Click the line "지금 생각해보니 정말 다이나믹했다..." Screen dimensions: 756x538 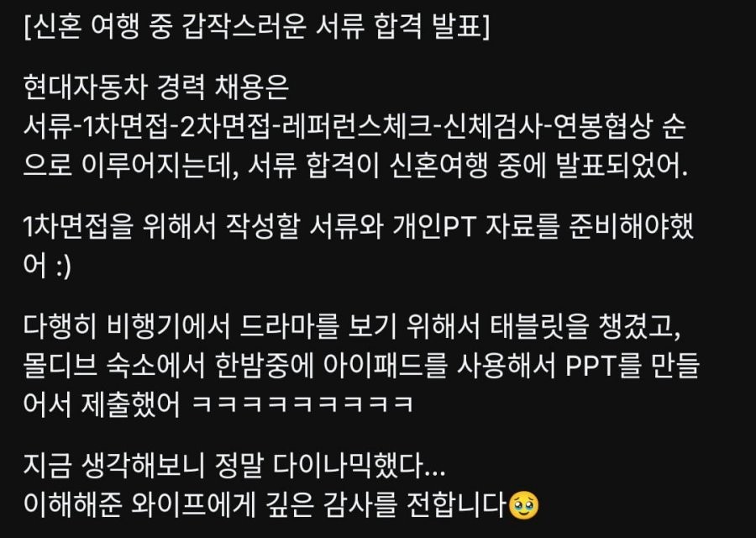click(234, 465)
